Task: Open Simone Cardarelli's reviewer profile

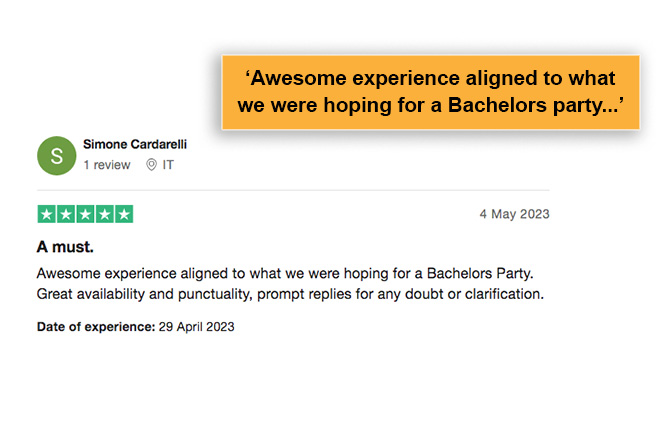Action: pyautogui.click(x=135, y=144)
